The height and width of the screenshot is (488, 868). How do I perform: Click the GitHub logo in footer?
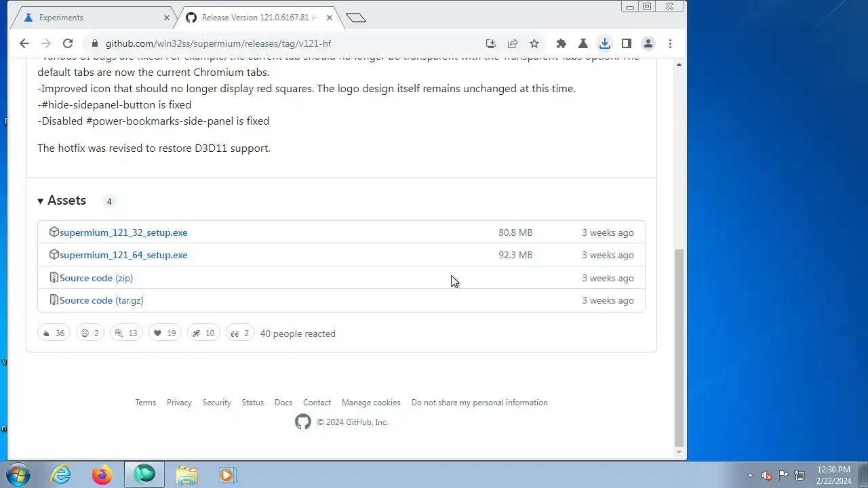(303, 422)
